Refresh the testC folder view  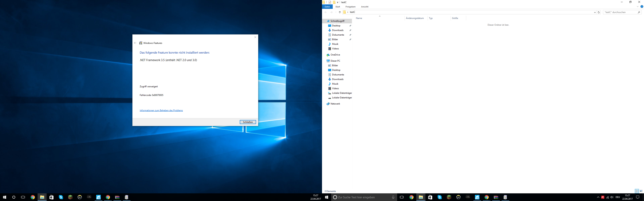point(599,12)
